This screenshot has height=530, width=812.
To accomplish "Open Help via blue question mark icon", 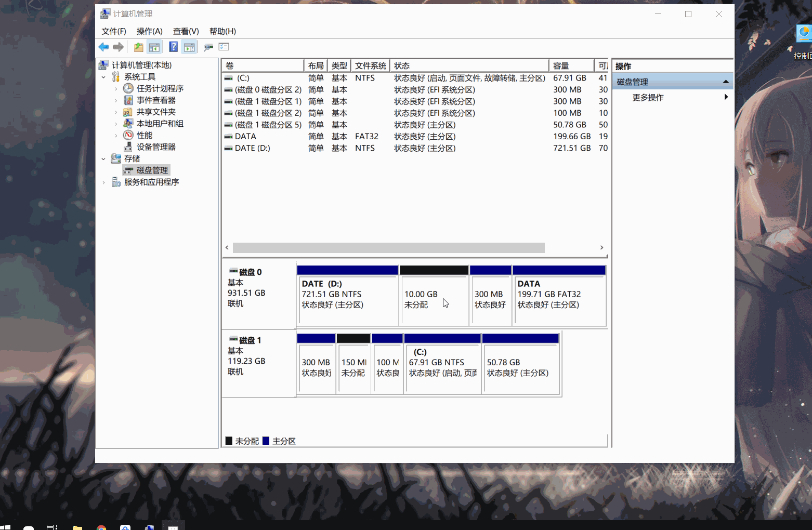I will point(173,47).
